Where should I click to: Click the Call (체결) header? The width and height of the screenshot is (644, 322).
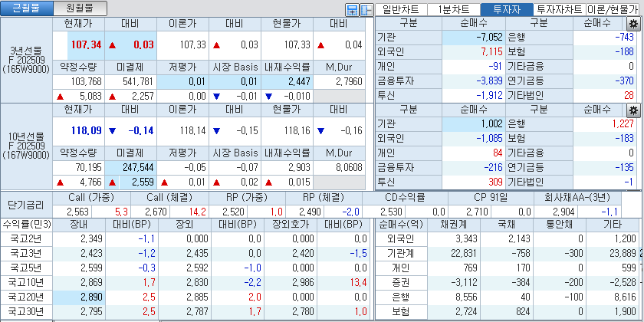[169, 198]
